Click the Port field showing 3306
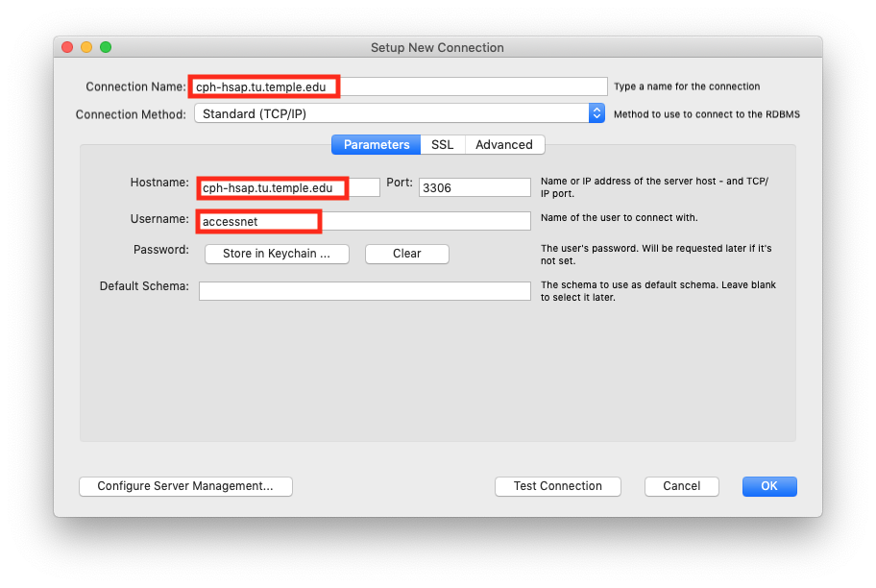 [x=474, y=187]
